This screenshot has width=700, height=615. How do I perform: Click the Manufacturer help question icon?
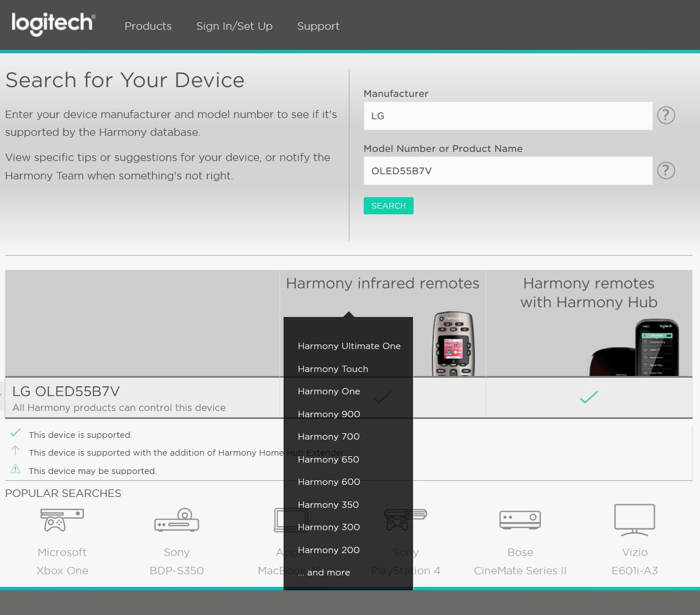pos(666,115)
